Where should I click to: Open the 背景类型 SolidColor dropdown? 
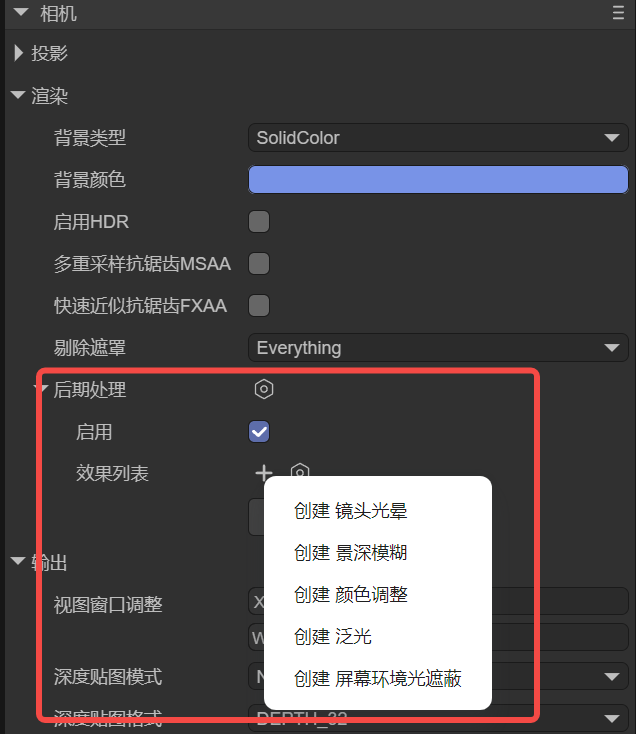pos(438,138)
